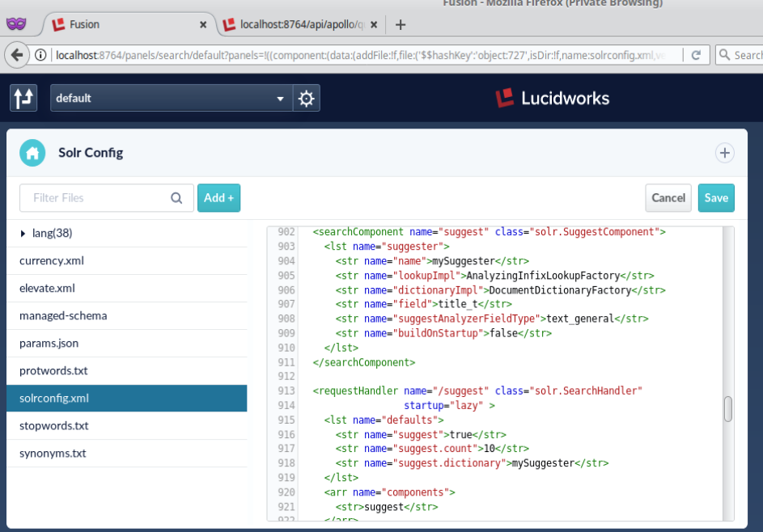Viewport: 763px width, 532px height.
Task: Click line number 912 in the gutter
Action: click(x=286, y=377)
